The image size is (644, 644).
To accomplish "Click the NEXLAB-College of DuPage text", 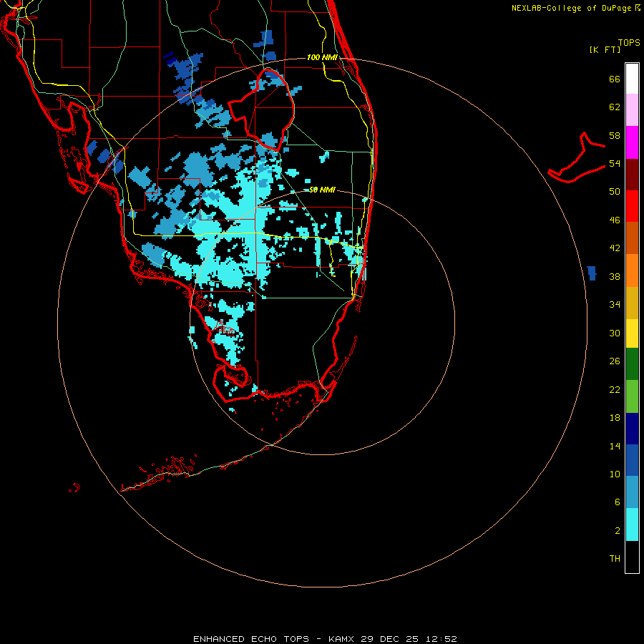I will click(x=571, y=8).
